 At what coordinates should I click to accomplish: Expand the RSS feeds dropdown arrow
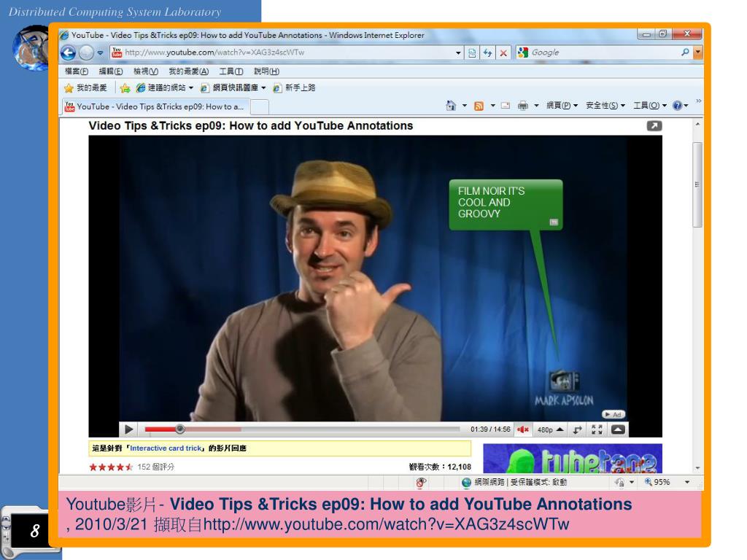point(492,106)
